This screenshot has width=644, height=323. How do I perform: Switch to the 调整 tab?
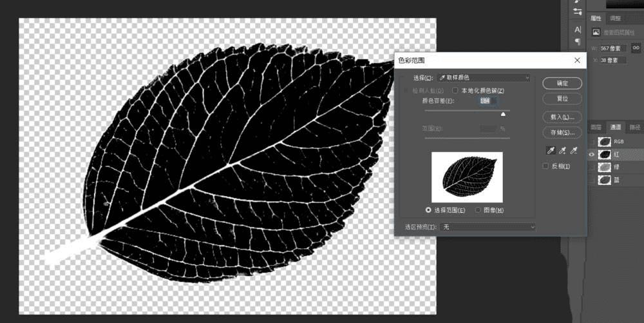pyautogui.click(x=615, y=18)
